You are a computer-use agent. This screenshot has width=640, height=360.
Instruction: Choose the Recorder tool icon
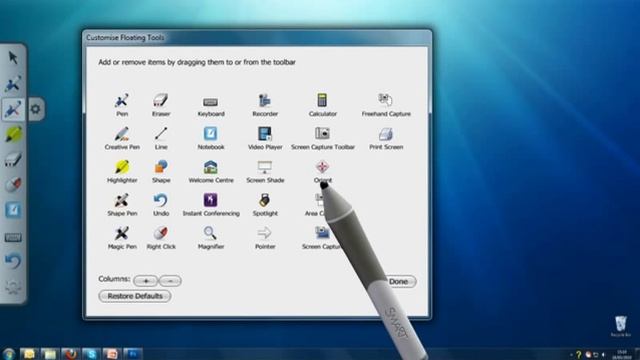tap(264, 100)
